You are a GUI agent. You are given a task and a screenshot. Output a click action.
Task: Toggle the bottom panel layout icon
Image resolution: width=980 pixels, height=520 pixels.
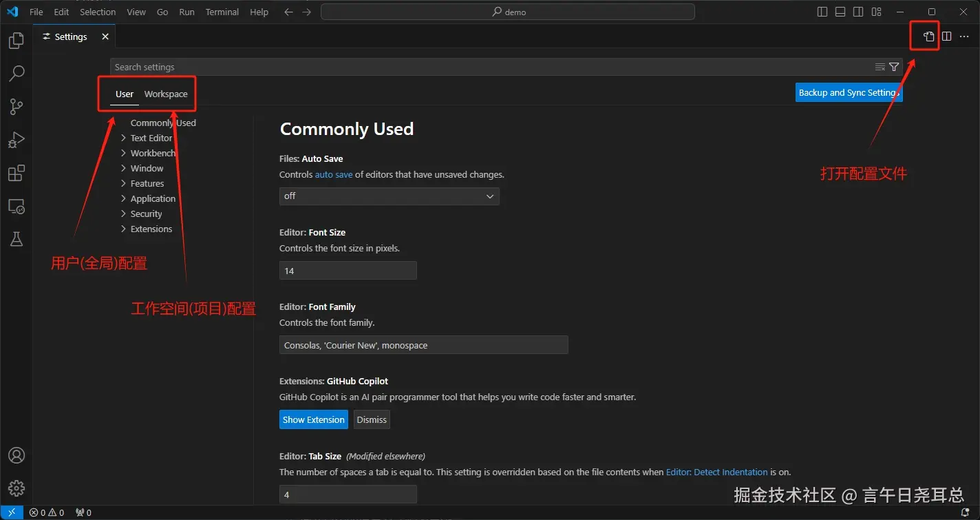pos(840,12)
